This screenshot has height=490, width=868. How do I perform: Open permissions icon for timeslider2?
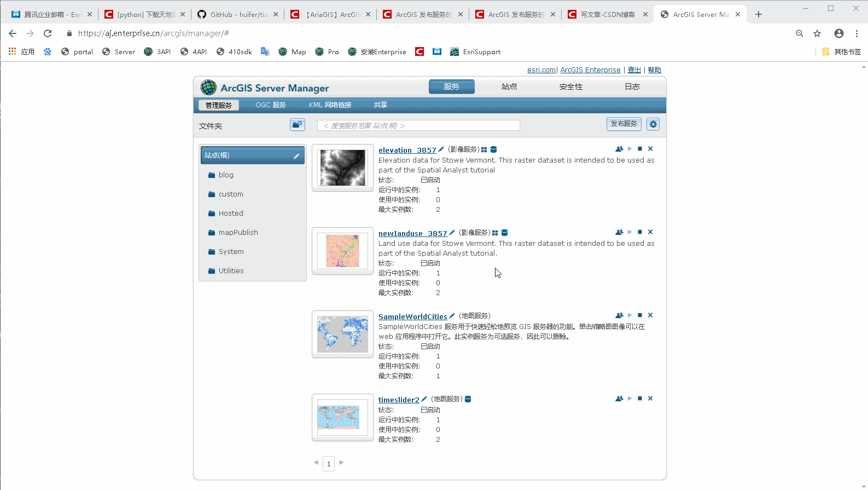(619, 399)
